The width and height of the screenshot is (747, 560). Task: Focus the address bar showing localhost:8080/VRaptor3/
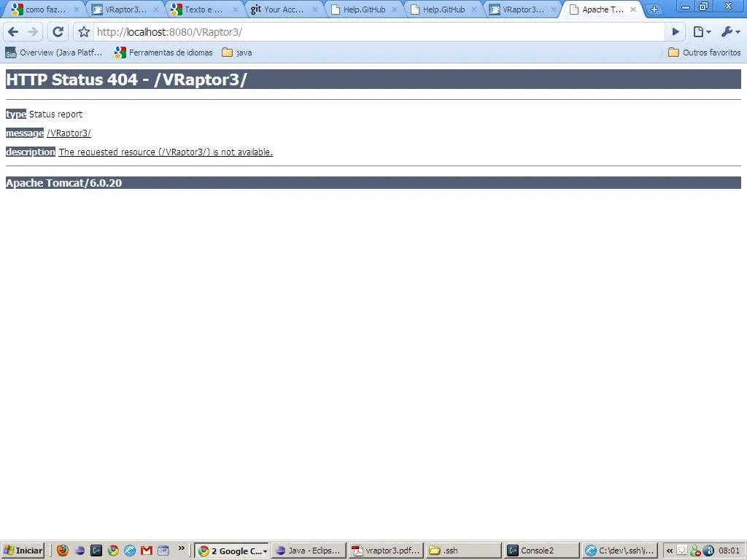point(379,32)
